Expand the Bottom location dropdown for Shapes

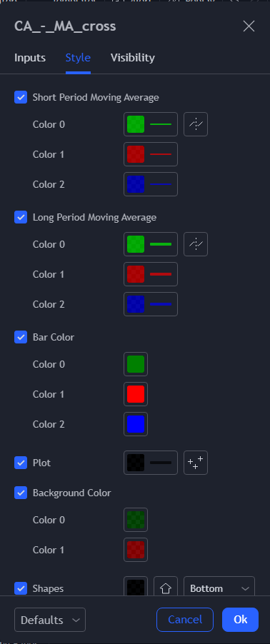click(219, 588)
